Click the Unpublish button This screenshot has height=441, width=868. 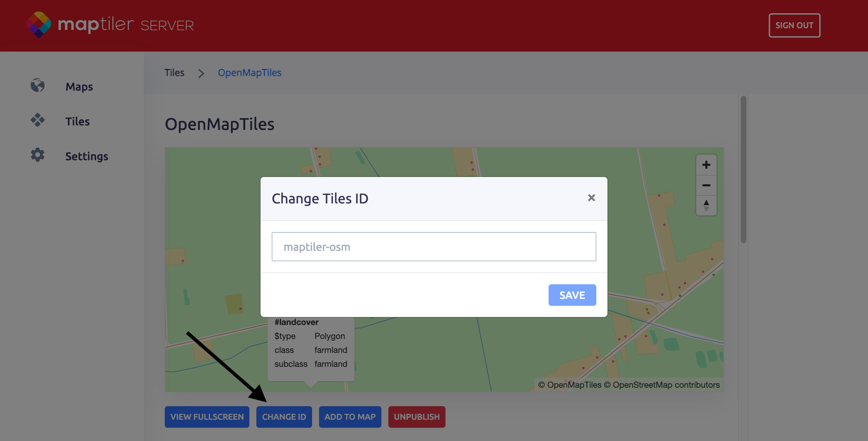pos(417,417)
